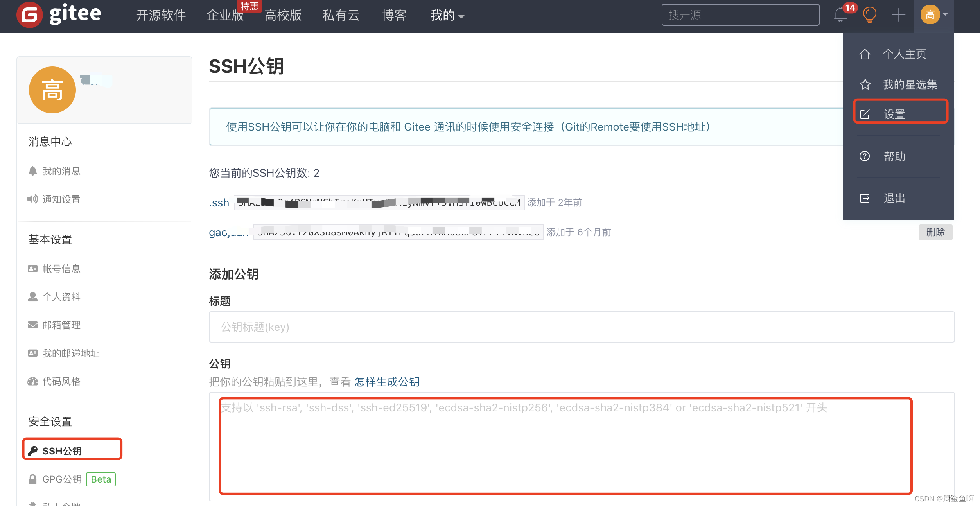
Task: Open 代码风格 via the palette icon
Action: [32, 381]
